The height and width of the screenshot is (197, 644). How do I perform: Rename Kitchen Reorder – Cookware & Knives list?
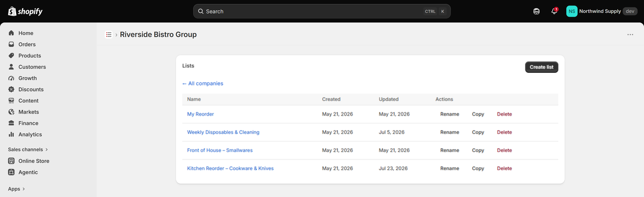click(x=450, y=169)
